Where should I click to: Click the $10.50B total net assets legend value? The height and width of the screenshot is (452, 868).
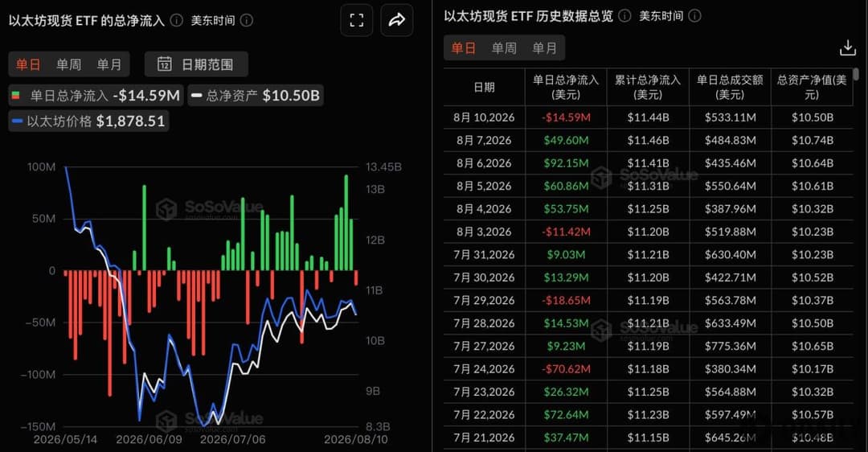[x=291, y=95]
